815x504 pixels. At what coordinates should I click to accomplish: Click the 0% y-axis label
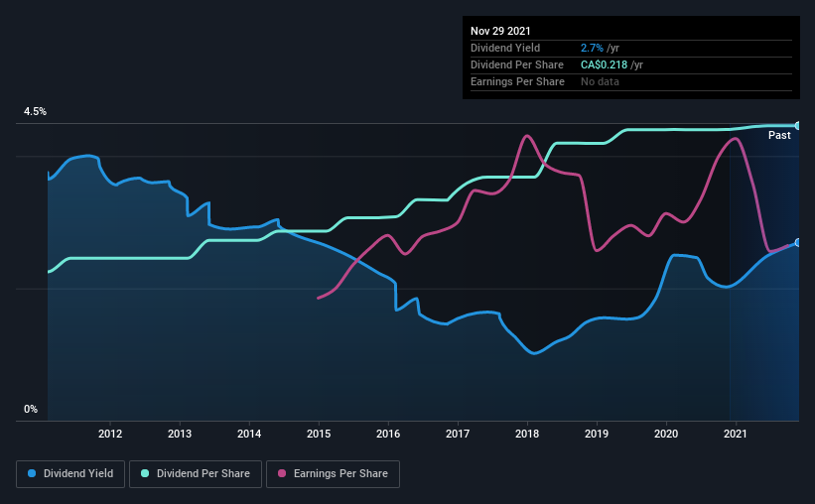[x=31, y=409]
